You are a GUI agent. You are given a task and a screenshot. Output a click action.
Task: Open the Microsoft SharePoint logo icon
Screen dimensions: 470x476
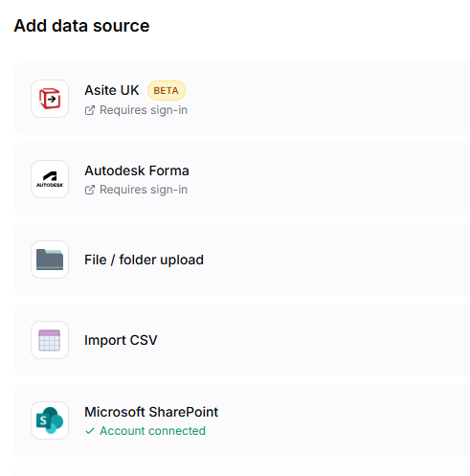[50, 420]
